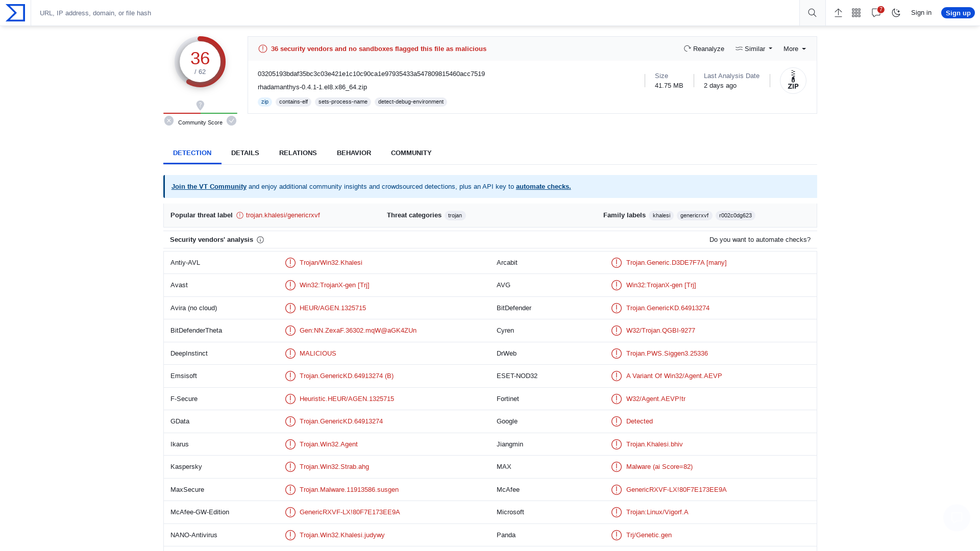This screenshot has width=980, height=551.
Task: Open the COMMUNITY tab
Action: click(411, 153)
